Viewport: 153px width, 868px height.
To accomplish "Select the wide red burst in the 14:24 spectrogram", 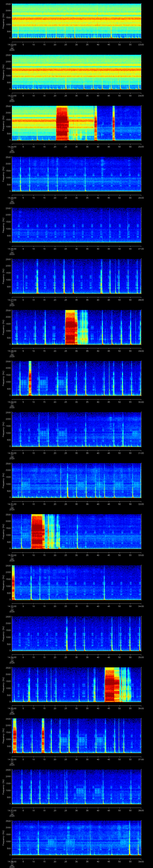I will 62,123.
